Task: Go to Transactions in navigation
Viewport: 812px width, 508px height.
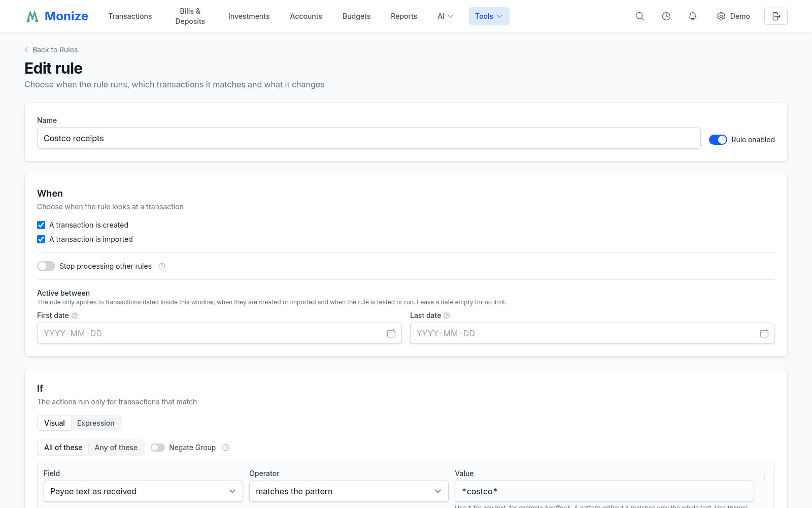Action: (x=130, y=16)
